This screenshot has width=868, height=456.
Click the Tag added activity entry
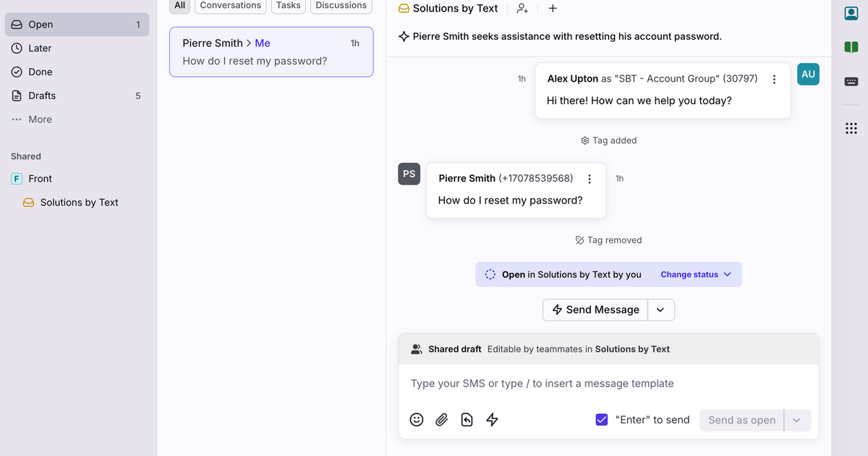(x=608, y=140)
